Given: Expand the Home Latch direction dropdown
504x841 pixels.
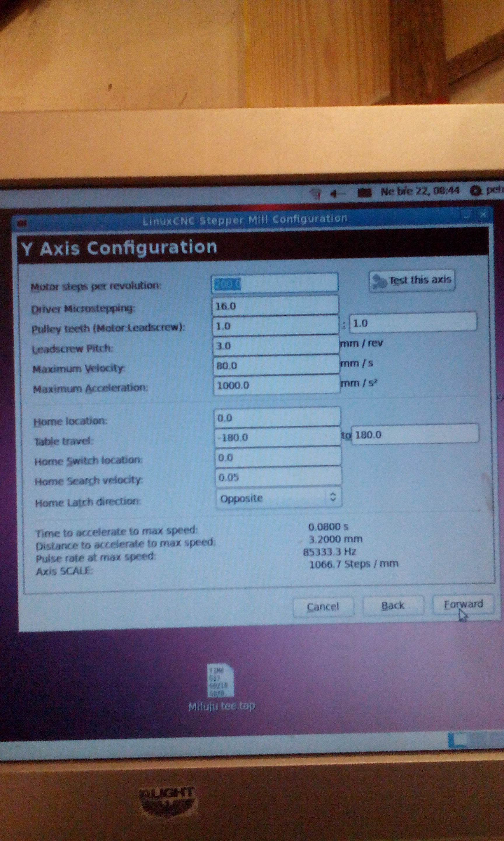Looking at the screenshot, I should click(278, 498).
